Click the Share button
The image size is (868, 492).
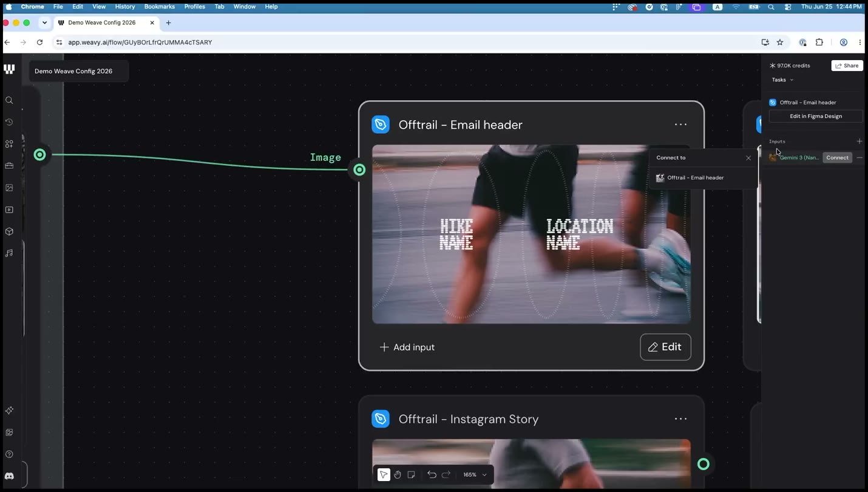pyautogui.click(x=847, y=66)
